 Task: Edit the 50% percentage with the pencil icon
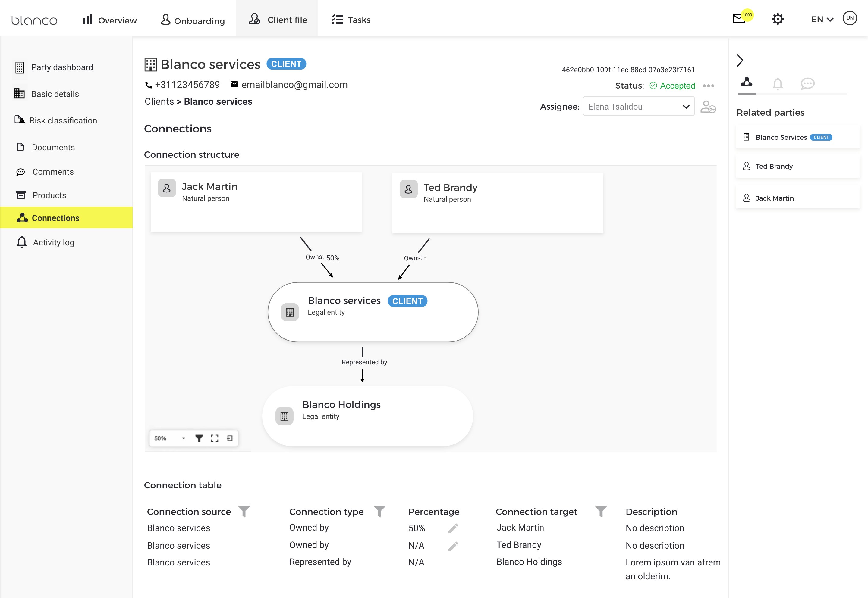tap(453, 528)
